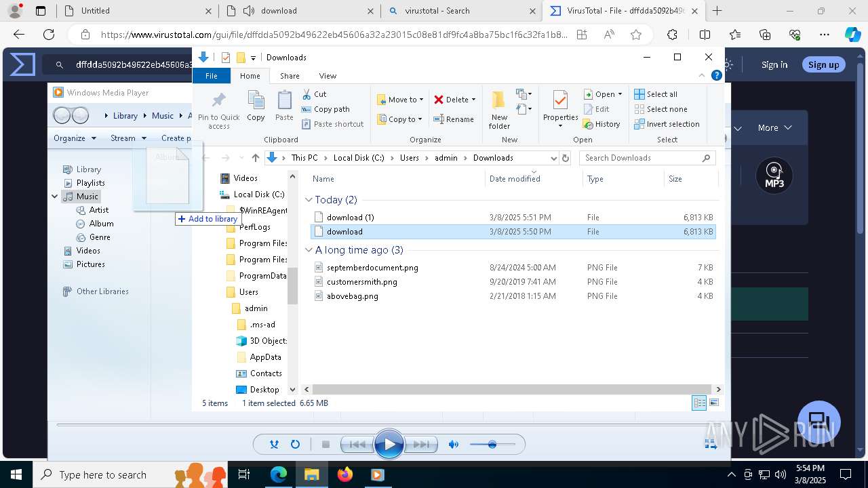Screen dimensions: 868x488
Task: Select septemberdocument.png file
Action: [513, 268]
